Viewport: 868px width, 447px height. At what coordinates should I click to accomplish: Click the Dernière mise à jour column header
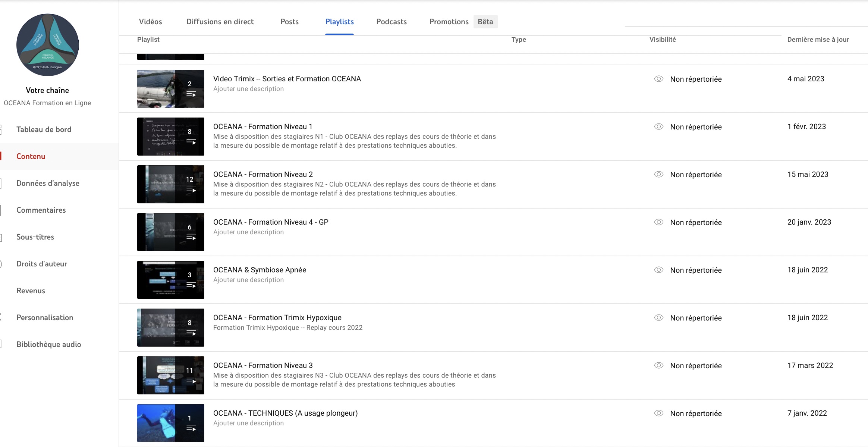tap(818, 40)
